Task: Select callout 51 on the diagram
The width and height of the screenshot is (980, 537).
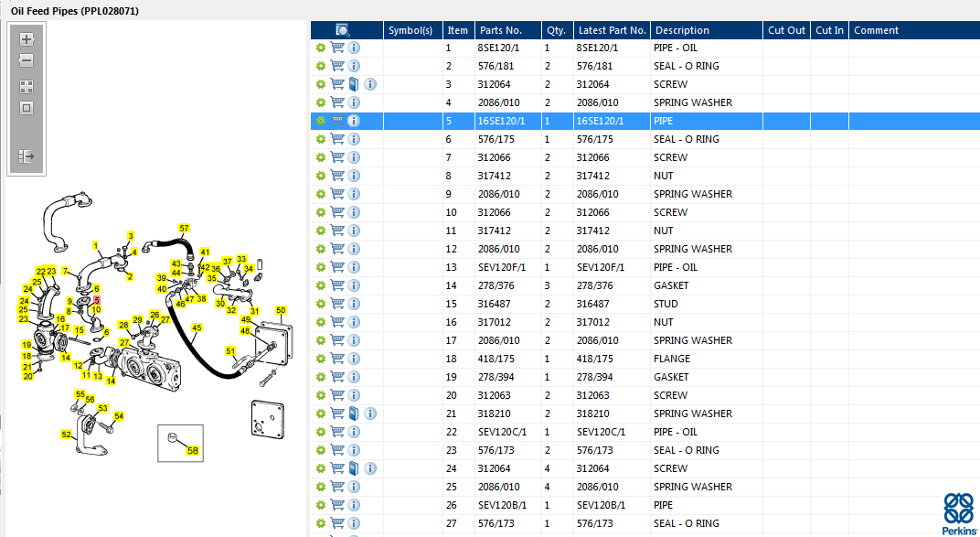Action: (230, 350)
